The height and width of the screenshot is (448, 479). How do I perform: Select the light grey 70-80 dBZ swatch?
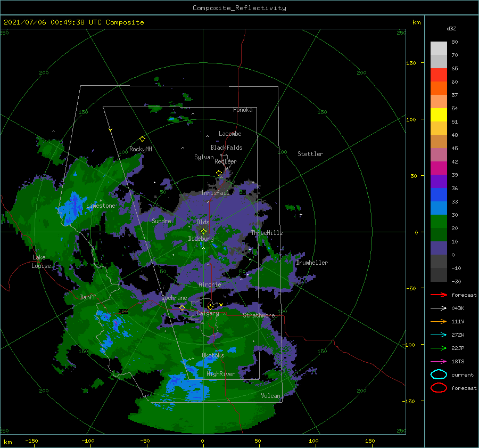coord(439,48)
